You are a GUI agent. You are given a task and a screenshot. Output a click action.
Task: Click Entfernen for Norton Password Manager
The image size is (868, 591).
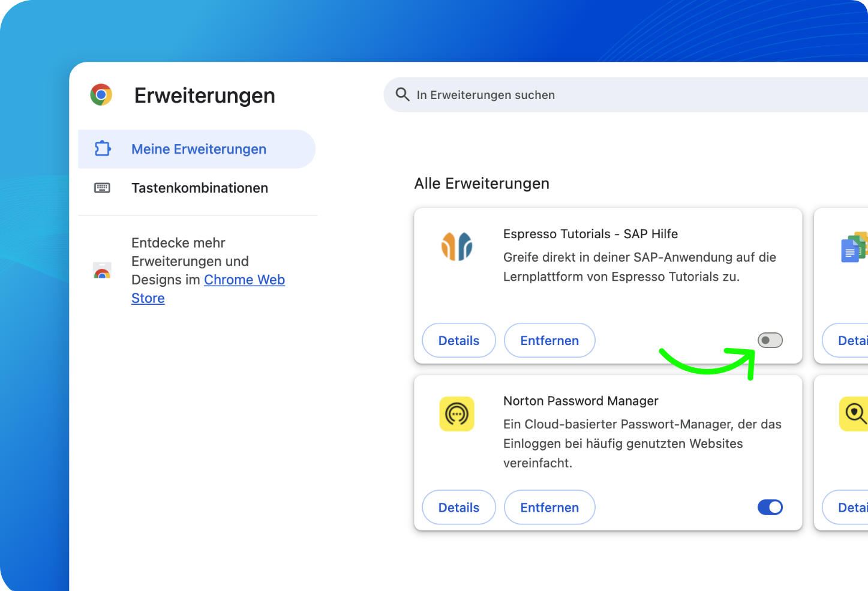coord(549,508)
